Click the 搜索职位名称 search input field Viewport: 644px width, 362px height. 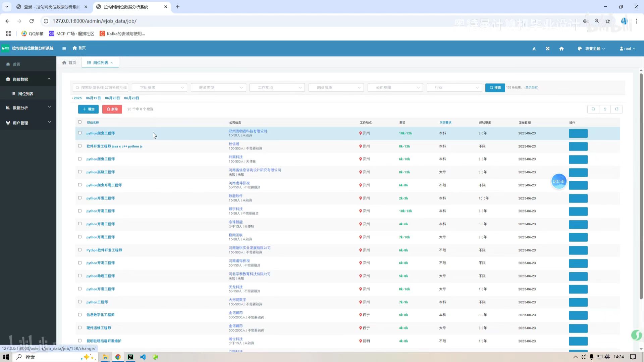[103, 87]
